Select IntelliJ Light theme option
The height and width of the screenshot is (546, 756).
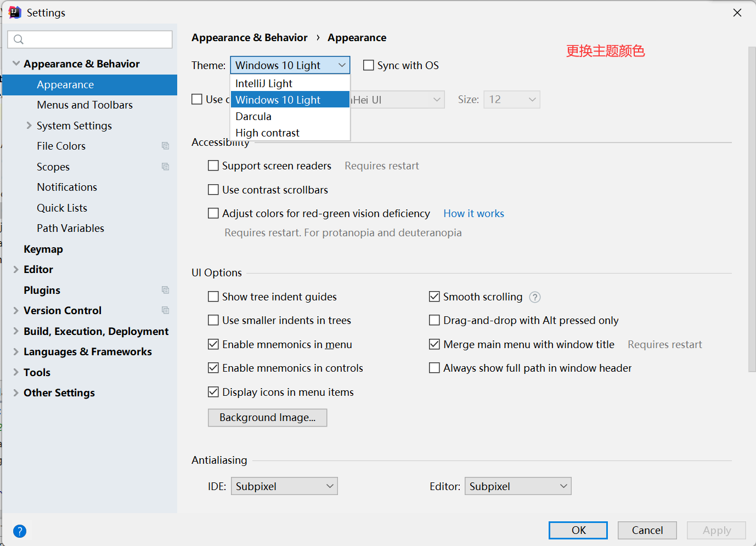click(x=290, y=83)
